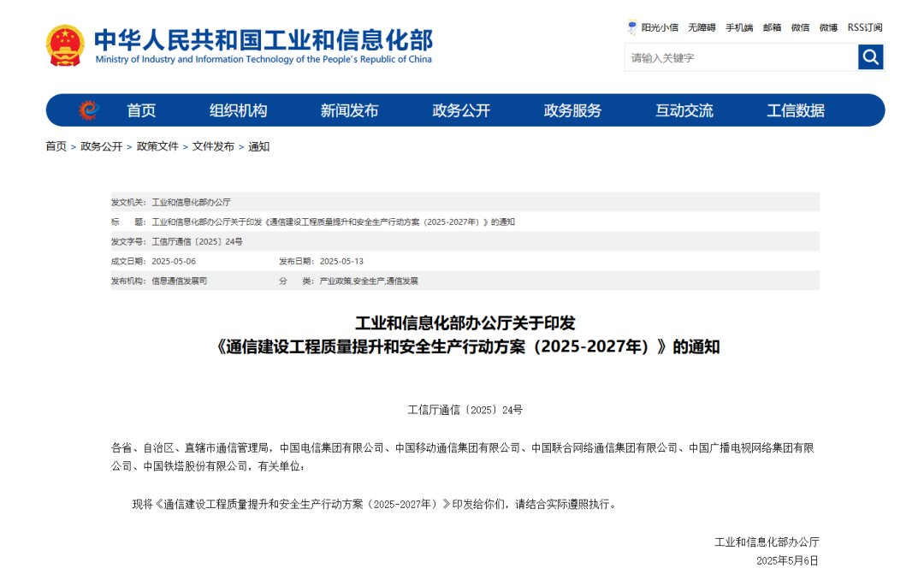The image size is (924, 580).
Task: Open the 政务服务 navigation menu
Action: coord(572,110)
